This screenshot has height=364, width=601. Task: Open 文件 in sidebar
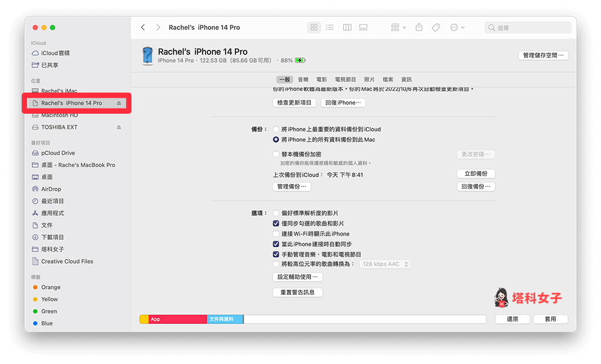coord(47,225)
